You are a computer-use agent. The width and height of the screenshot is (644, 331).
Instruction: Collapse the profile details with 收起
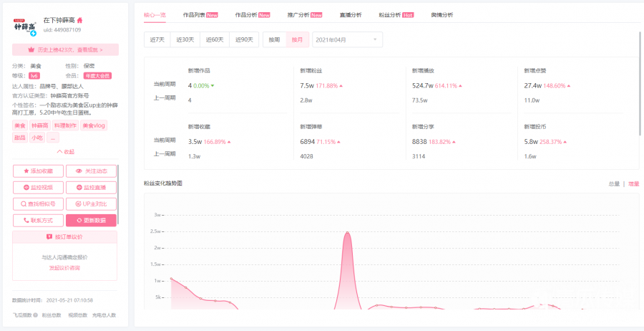coord(64,152)
